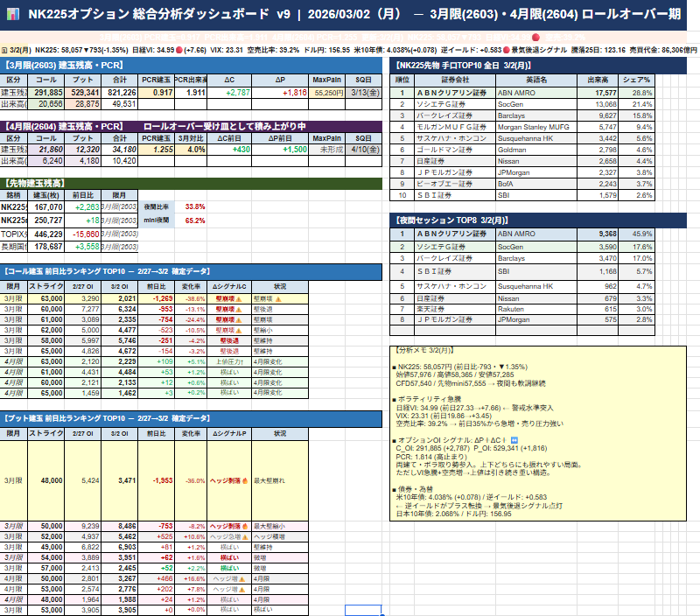Image resolution: width=700 pixels, height=616 pixels.
Task: Click the 3/2(月) market summary ticker row
Action: [350, 50]
